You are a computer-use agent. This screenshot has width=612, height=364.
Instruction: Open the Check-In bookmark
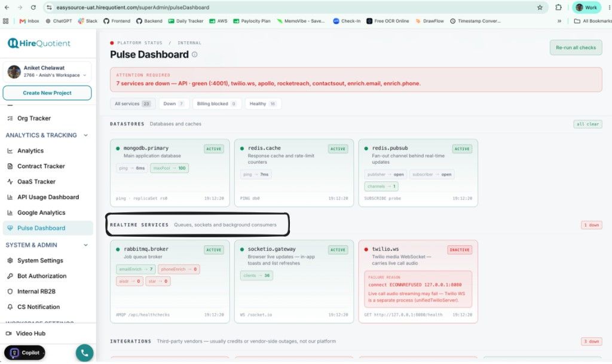347,21
